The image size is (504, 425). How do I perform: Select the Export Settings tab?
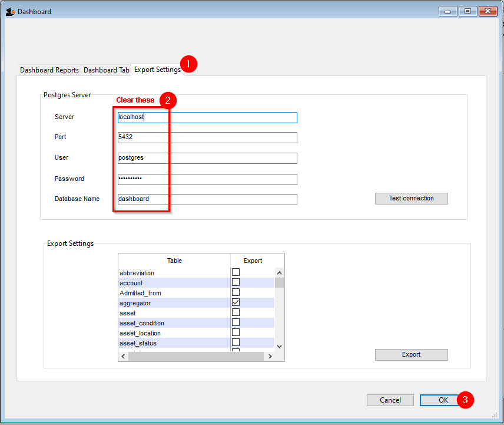pyautogui.click(x=157, y=69)
